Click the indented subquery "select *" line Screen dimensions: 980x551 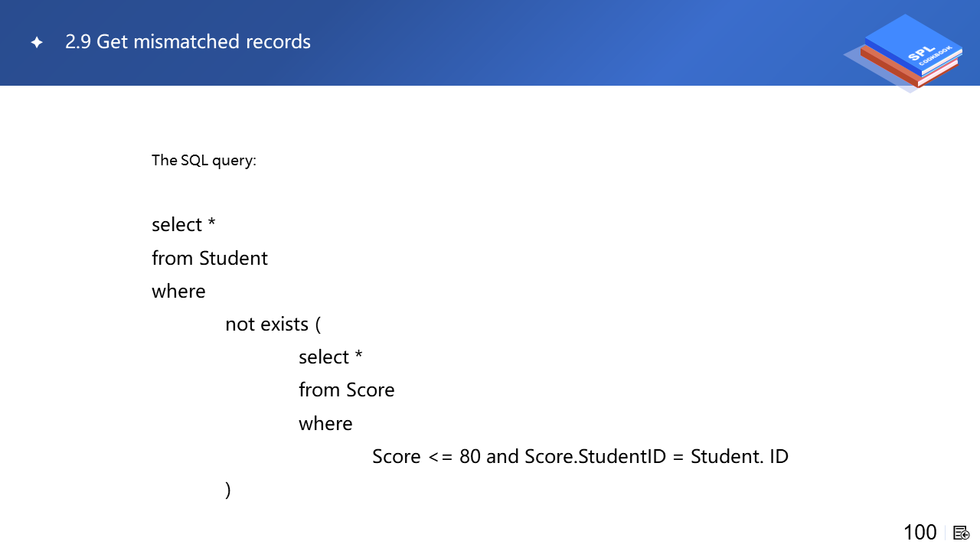point(331,357)
